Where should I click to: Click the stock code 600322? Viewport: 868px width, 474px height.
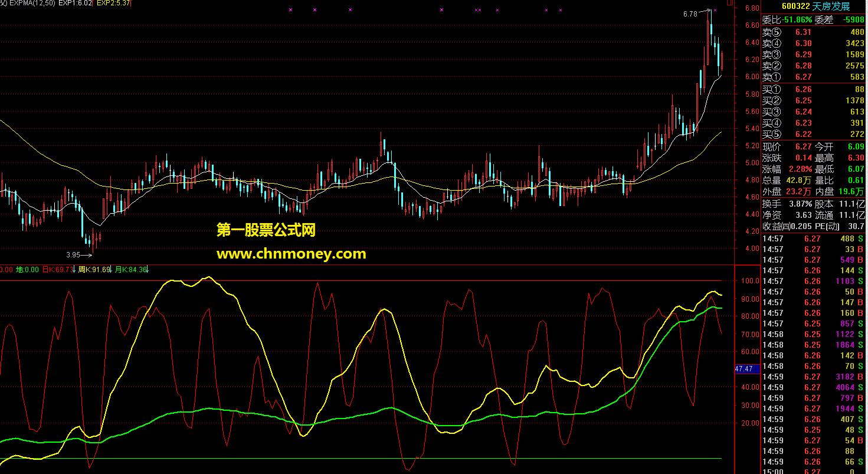795,6
